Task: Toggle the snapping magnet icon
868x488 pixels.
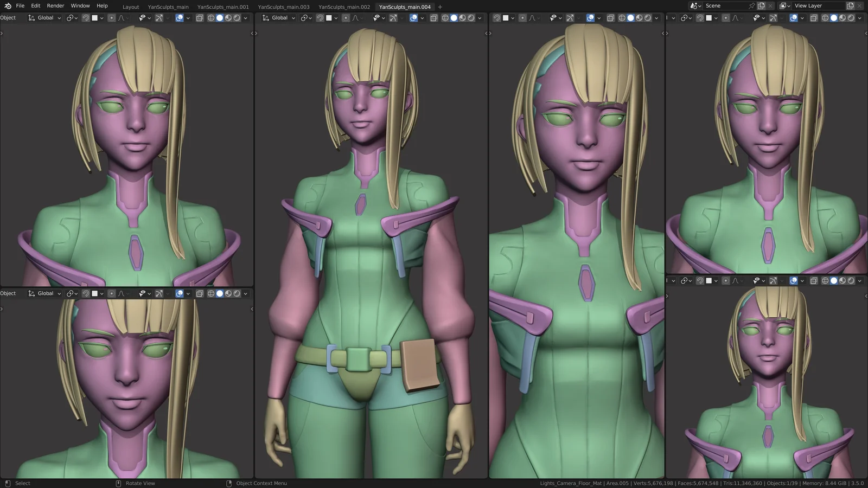Action: (86, 17)
